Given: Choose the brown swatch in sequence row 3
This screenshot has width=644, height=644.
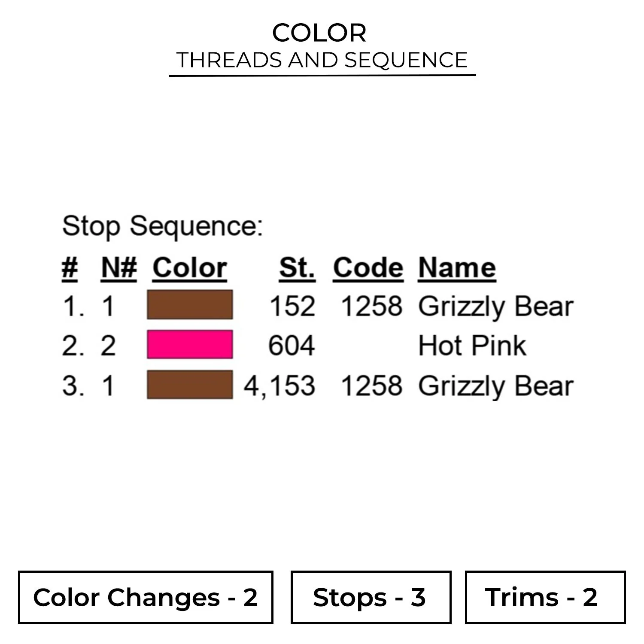Looking at the screenshot, I should click(190, 385).
